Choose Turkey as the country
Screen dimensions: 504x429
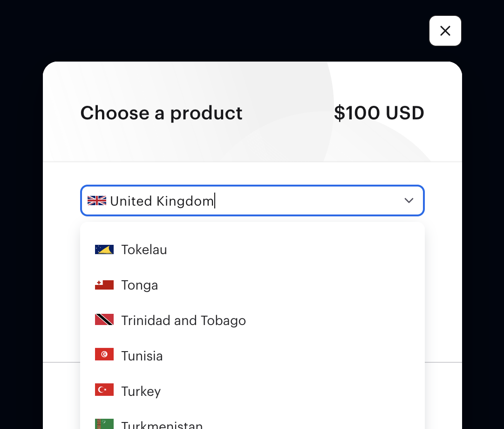click(x=252, y=391)
